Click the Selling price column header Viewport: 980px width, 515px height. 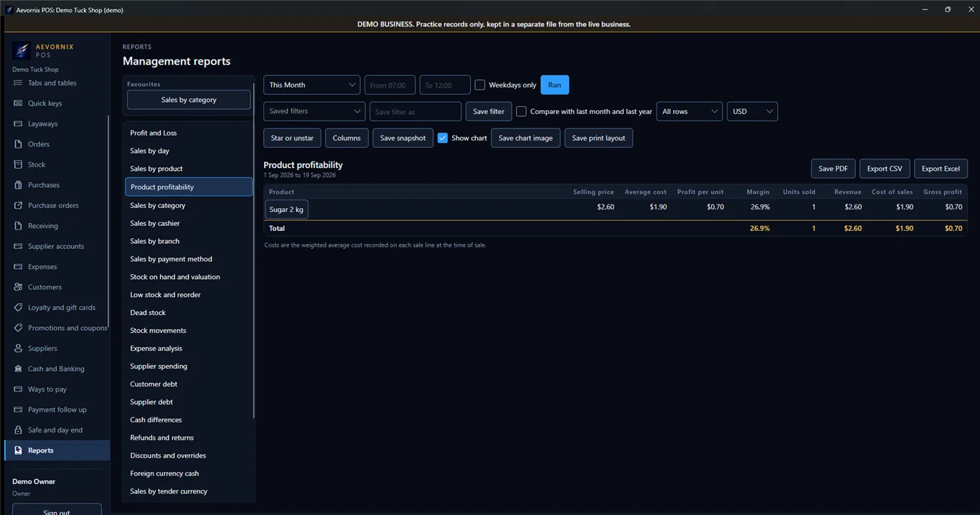pyautogui.click(x=593, y=192)
